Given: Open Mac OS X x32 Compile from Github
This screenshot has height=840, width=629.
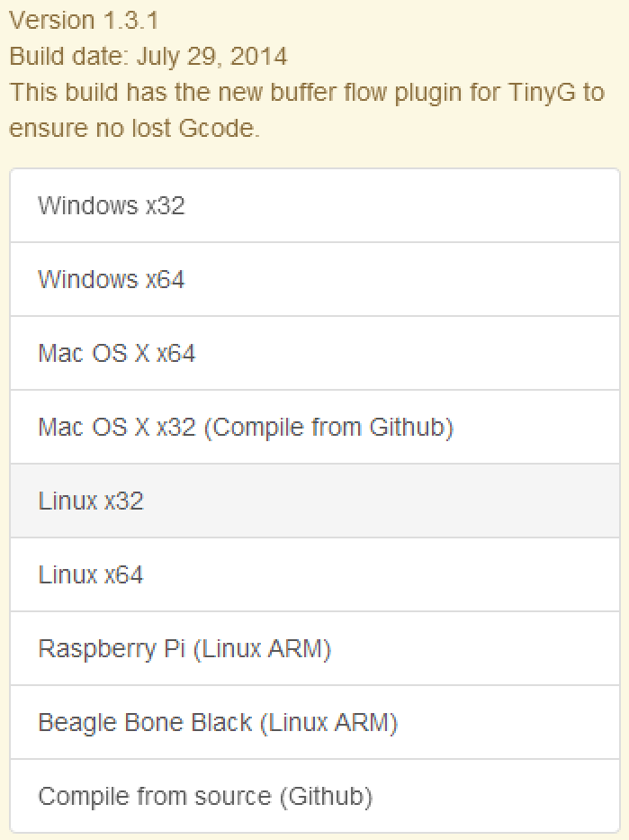Looking at the screenshot, I should [x=245, y=428].
